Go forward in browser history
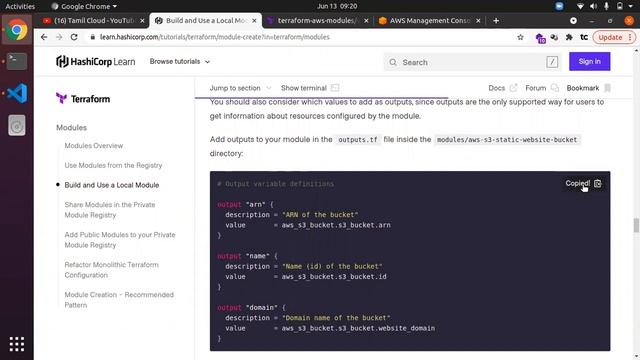 (x=59, y=37)
